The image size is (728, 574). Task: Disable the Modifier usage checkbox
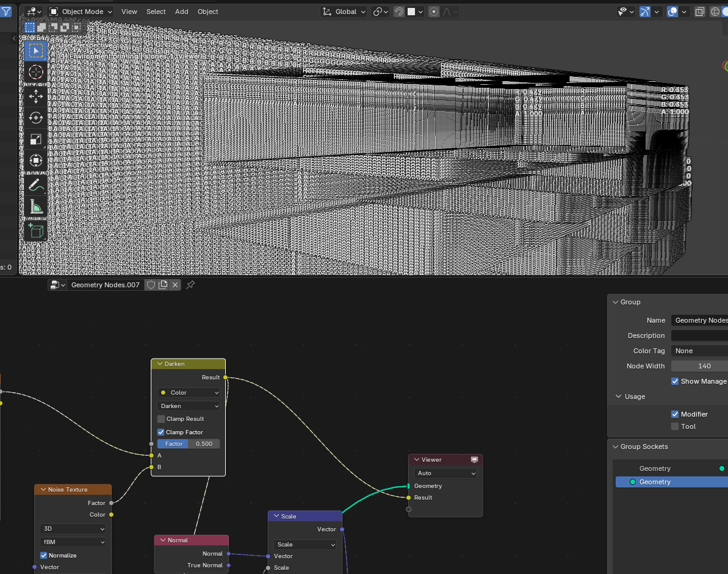[x=675, y=414]
